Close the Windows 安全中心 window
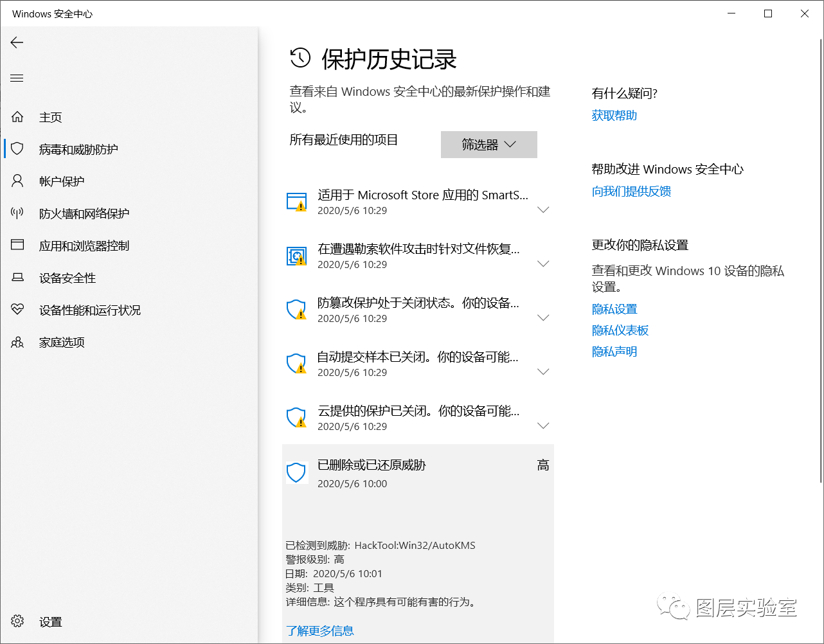 tap(804, 13)
